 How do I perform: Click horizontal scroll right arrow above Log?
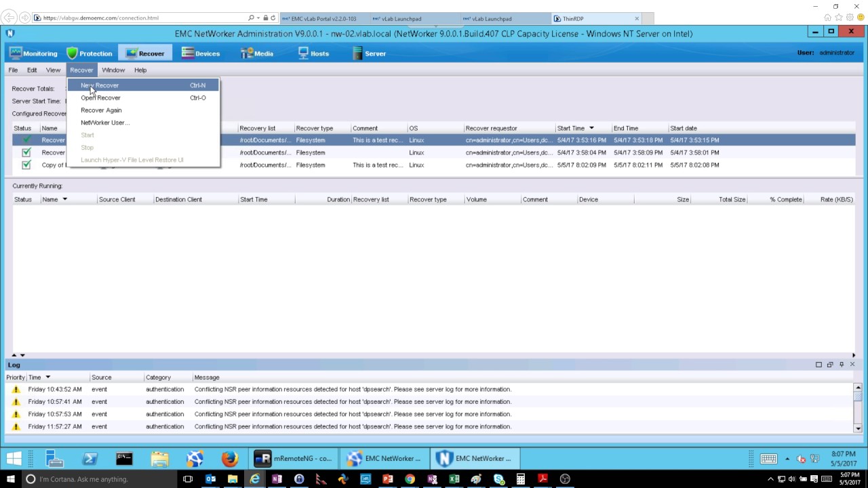854,355
